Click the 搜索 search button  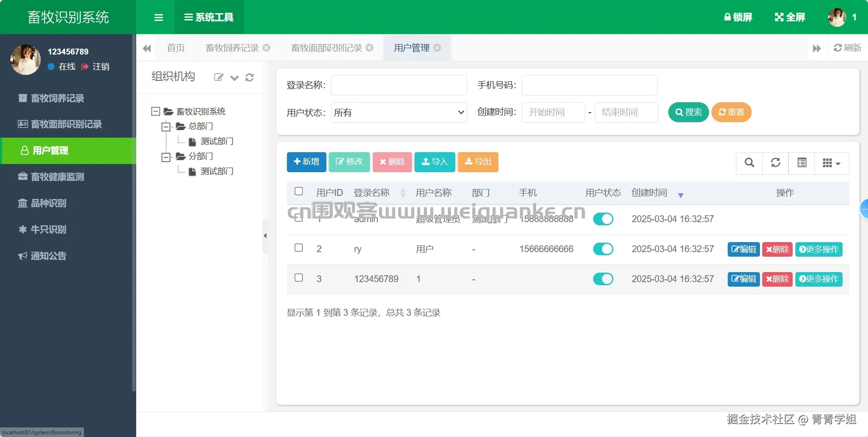[x=689, y=112]
